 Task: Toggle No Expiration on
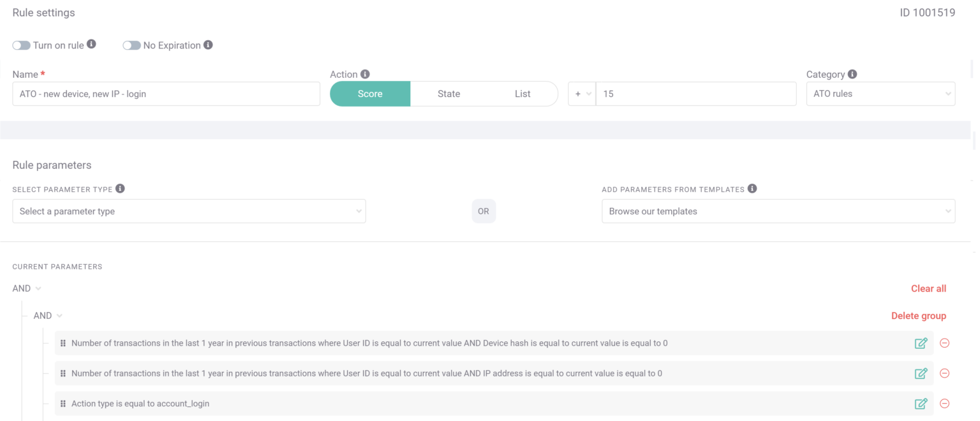[x=131, y=45]
